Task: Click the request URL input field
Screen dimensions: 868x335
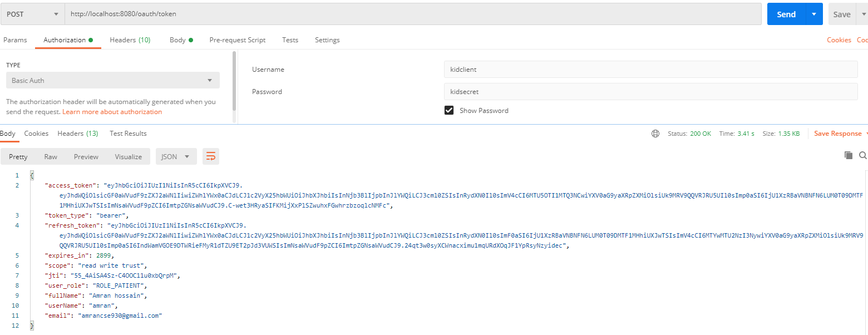Action: (412, 14)
